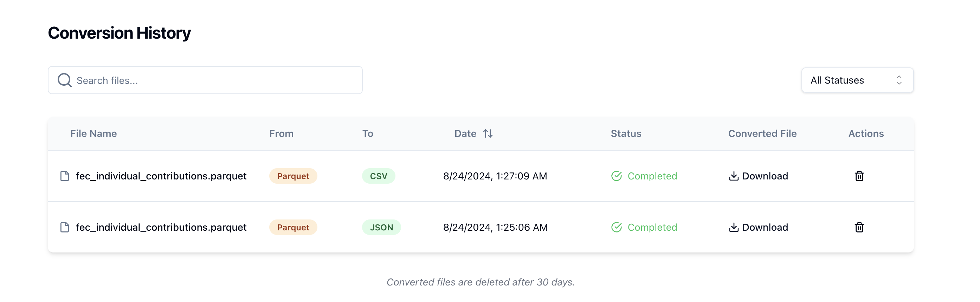Click Completed check icon in JSON row
The width and height of the screenshot is (980, 302).
pyautogui.click(x=616, y=227)
